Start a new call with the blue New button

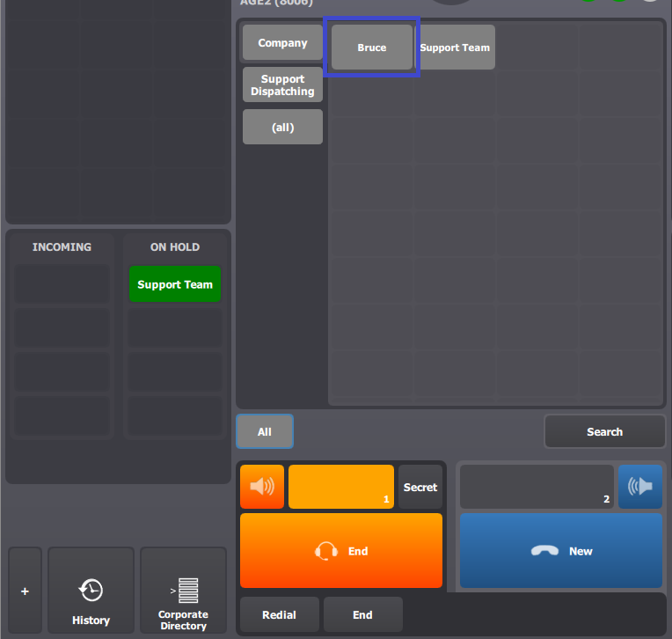click(561, 551)
